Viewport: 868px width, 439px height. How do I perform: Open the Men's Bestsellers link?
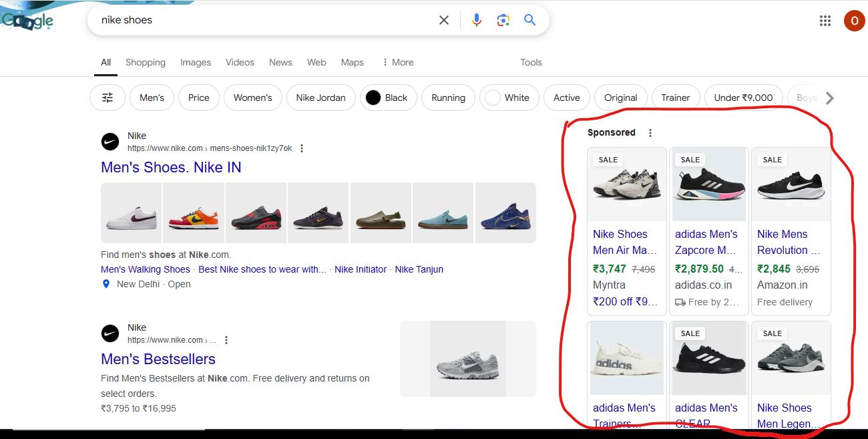coord(158,359)
